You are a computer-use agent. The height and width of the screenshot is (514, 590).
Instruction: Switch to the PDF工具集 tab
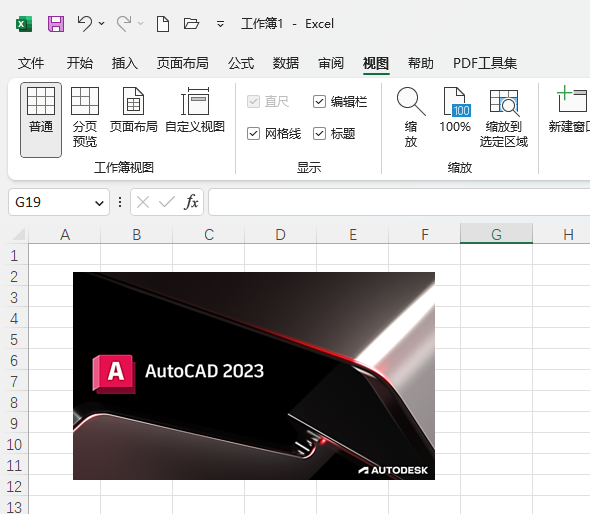tap(485, 63)
